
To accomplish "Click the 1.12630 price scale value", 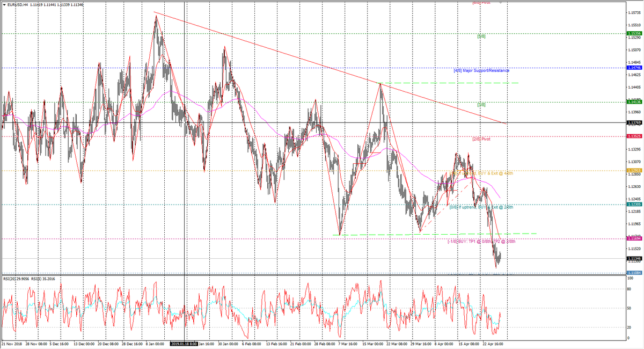I will [634, 186].
